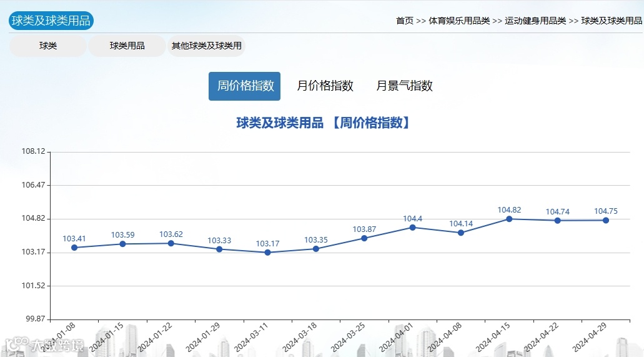Open 体育娱乐用品类 breadcrumb link

click(x=459, y=21)
